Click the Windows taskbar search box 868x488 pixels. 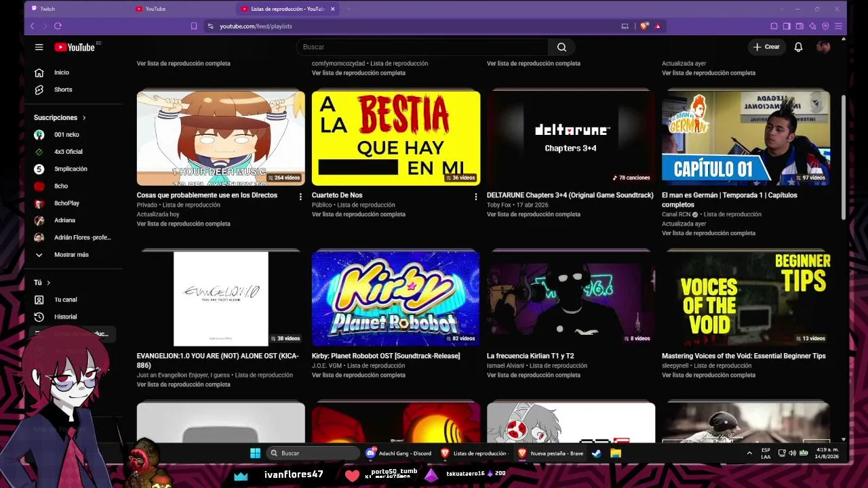[x=313, y=453]
